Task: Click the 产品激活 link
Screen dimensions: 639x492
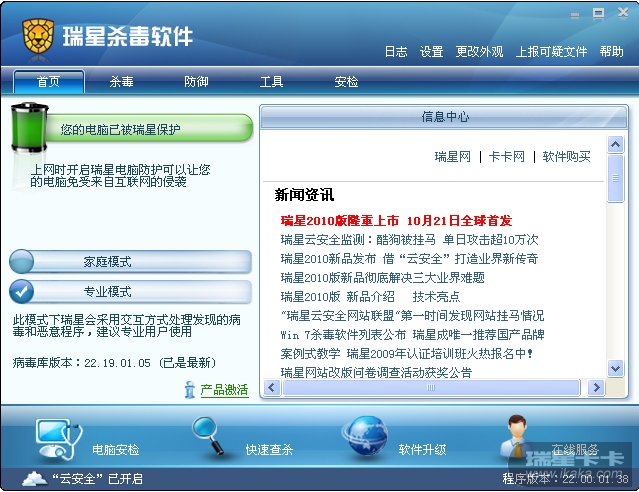Action: point(224,390)
